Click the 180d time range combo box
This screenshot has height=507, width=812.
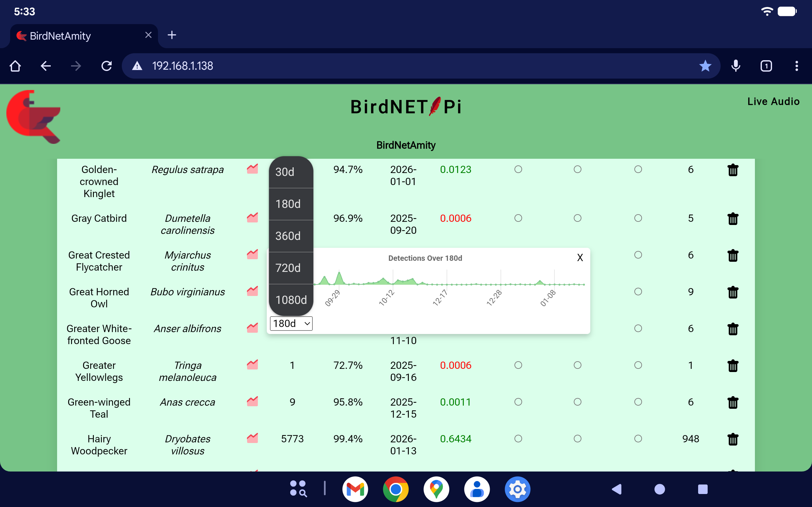(291, 324)
